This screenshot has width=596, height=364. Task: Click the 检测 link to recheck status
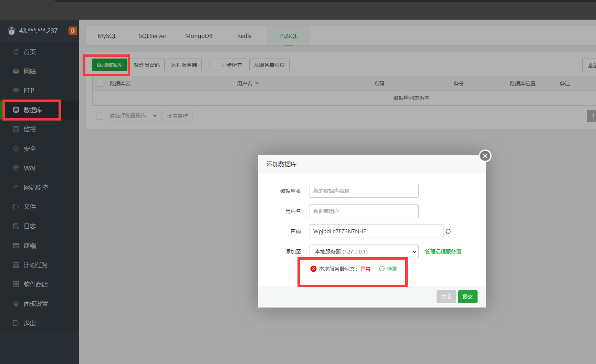(392, 269)
